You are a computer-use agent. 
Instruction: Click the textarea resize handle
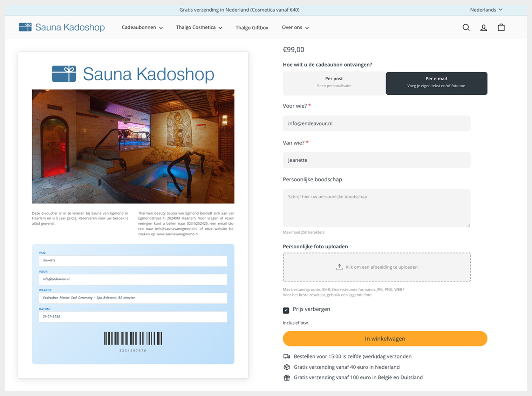click(x=469, y=225)
